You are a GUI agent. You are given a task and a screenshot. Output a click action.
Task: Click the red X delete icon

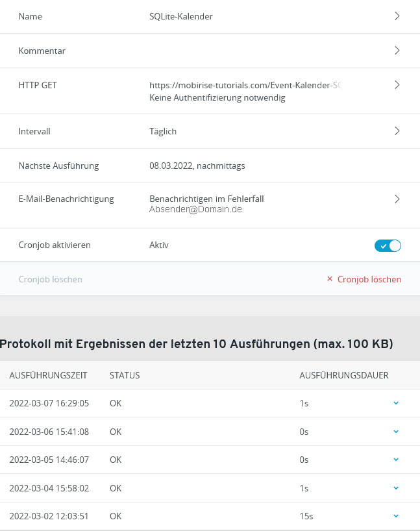[x=330, y=279]
